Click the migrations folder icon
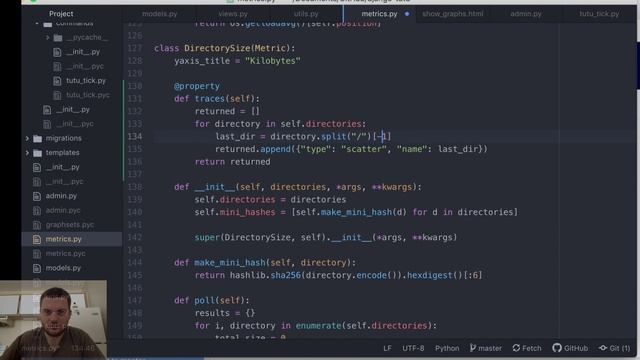640x360 pixels. point(38,138)
